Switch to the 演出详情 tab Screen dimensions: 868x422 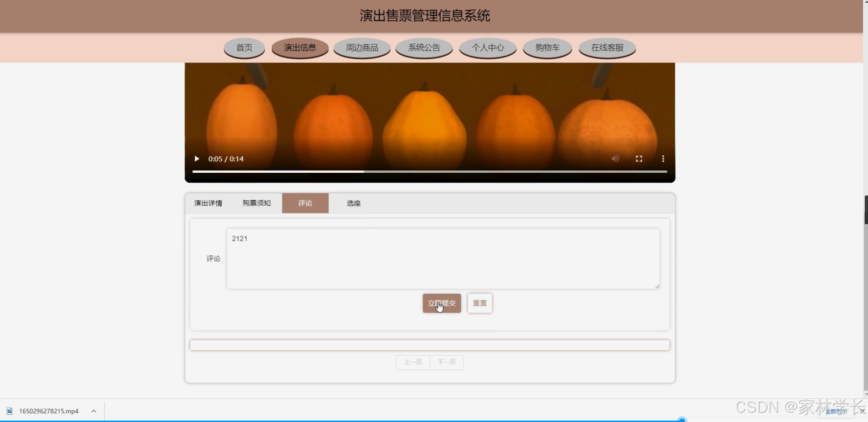(208, 203)
